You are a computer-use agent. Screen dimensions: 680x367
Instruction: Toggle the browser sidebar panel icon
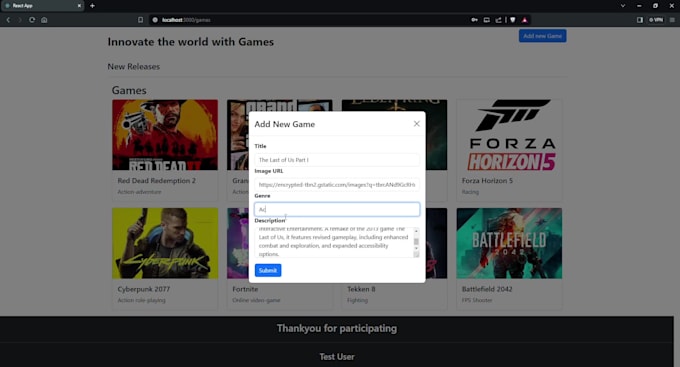[x=640, y=20]
